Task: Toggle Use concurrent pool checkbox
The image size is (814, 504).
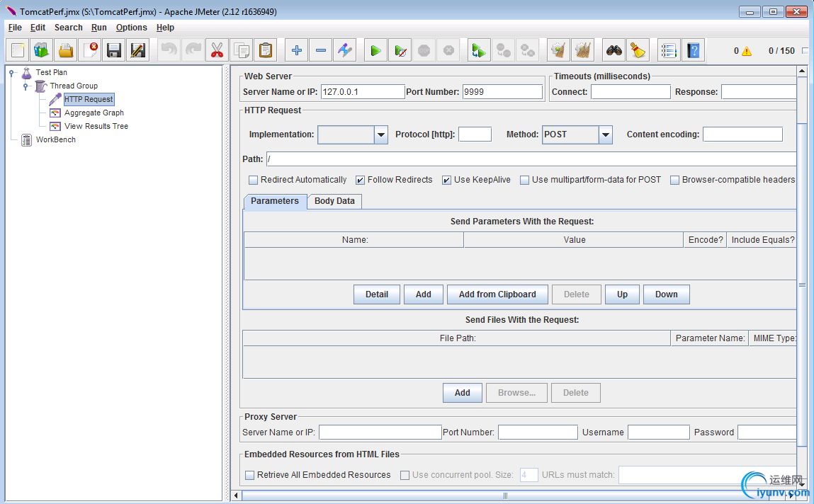Action: click(x=405, y=475)
